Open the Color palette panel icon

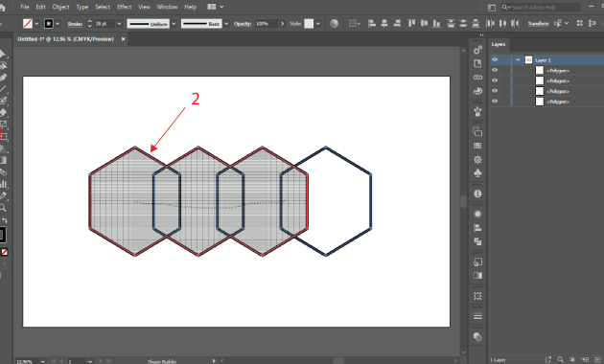(x=477, y=91)
